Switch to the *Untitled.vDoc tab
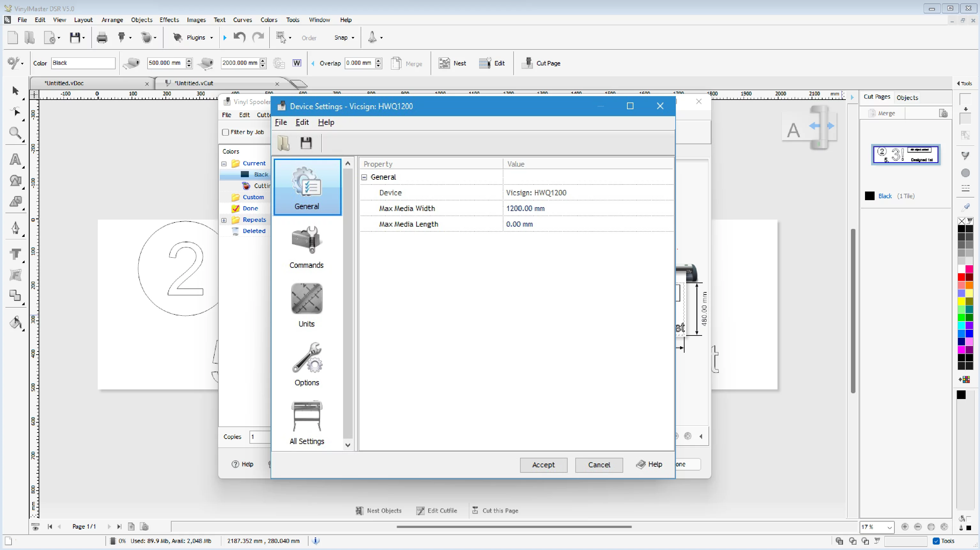 coord(91,83)
